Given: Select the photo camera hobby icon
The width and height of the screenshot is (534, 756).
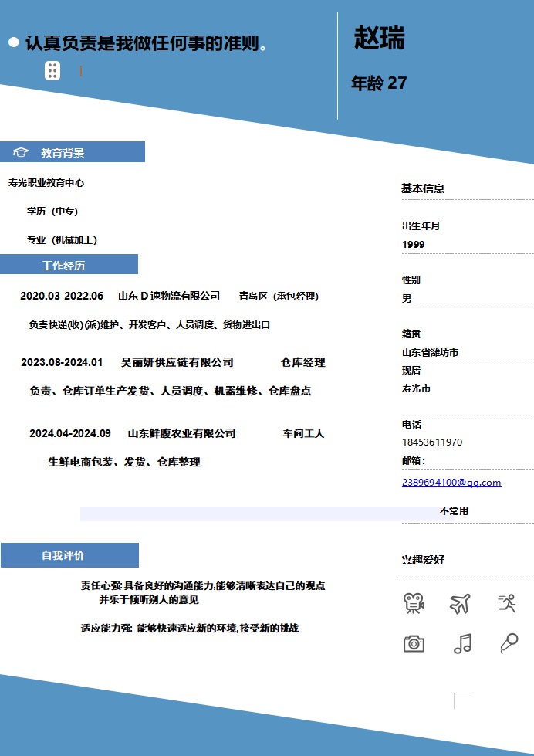Looking at the screenshot, I should coord(414,643).
